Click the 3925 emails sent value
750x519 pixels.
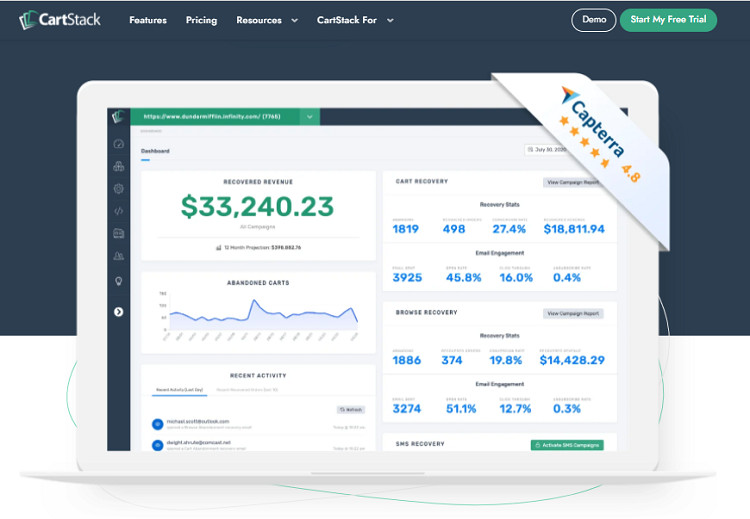click(x=407, y=277)
